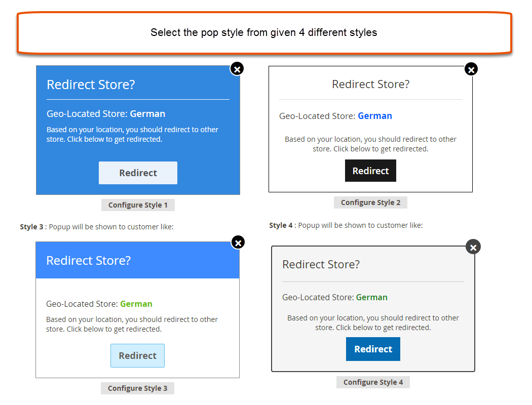Click 'Based on your location' text in Style 1

point(132,135)
